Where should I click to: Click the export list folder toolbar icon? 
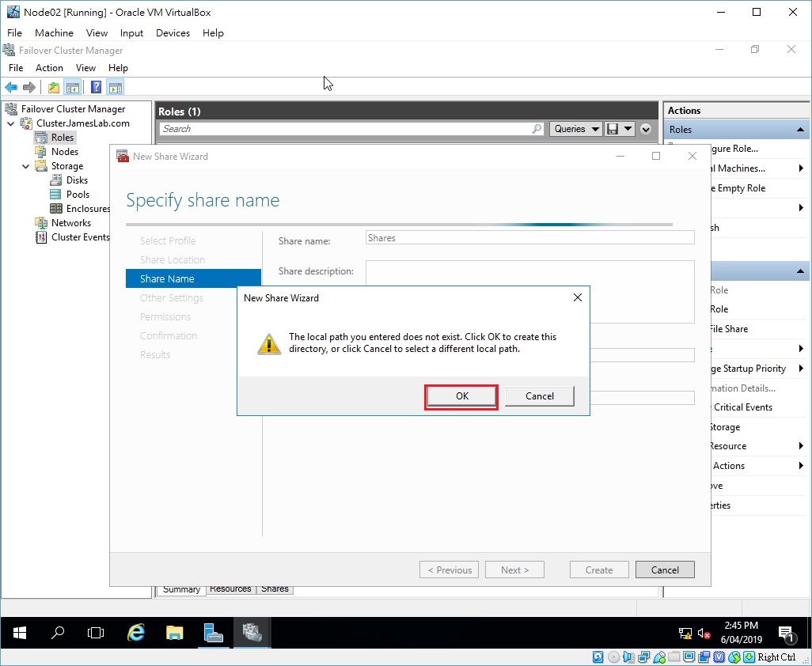pyautogui.click(x=52, y=87)
